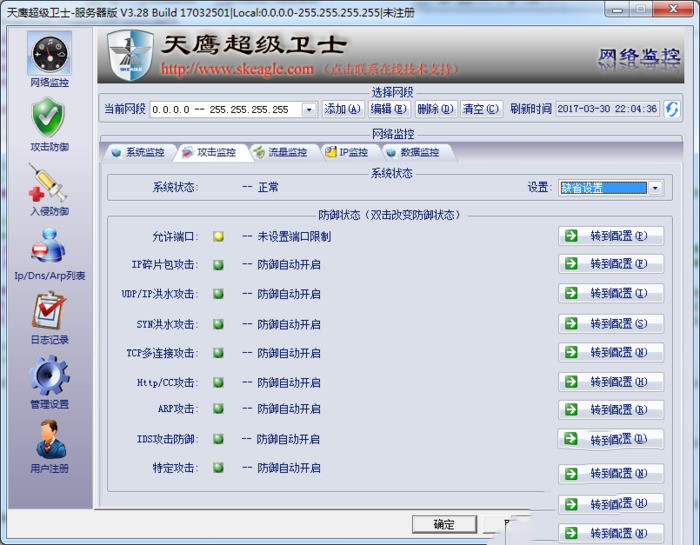The width and height of the screenshot is (700, 545).
Task: Switch to the 数据监控 tab
Action: tap(415, 153)
